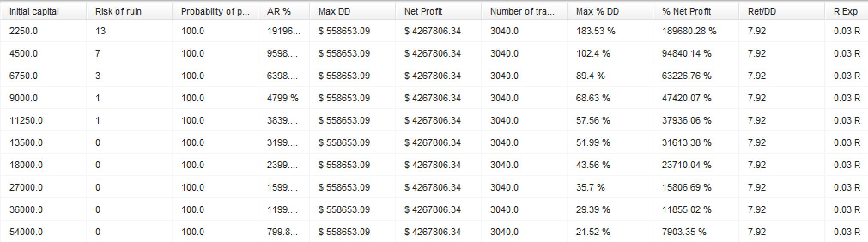Select the row with initial capital 9000.0
This screenshot has width=868, height=242.
(x=434, y=98)
